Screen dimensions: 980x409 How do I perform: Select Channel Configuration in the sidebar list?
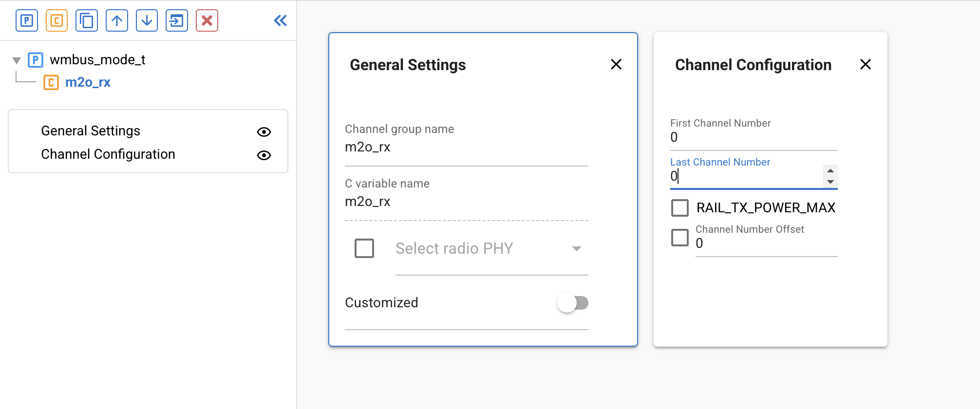pos(108,154)
